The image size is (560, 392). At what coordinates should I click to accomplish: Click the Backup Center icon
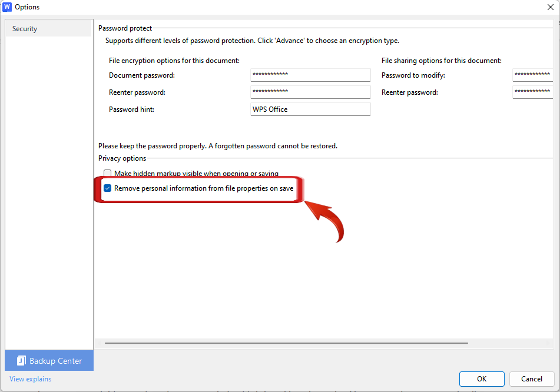tap(21, 361)
